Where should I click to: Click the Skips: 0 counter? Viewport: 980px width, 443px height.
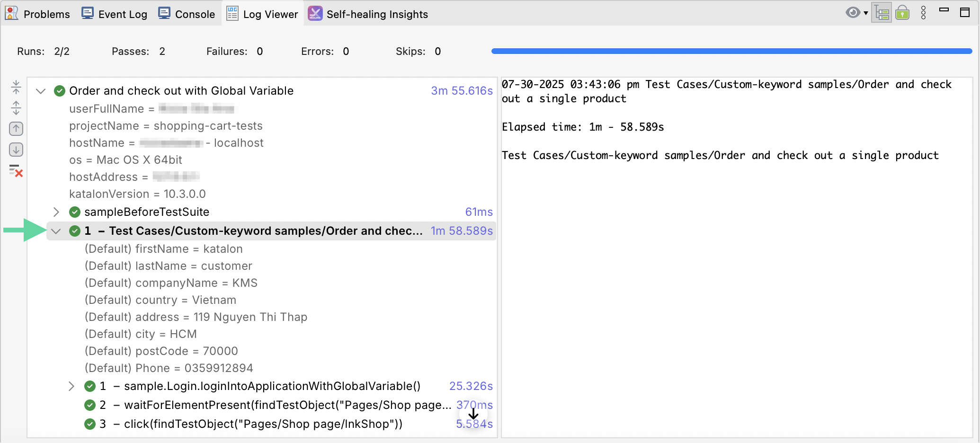[x=418, y=52]
